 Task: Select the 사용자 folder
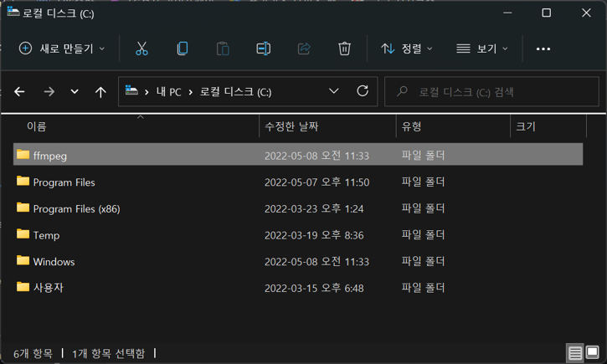point(298,288)
